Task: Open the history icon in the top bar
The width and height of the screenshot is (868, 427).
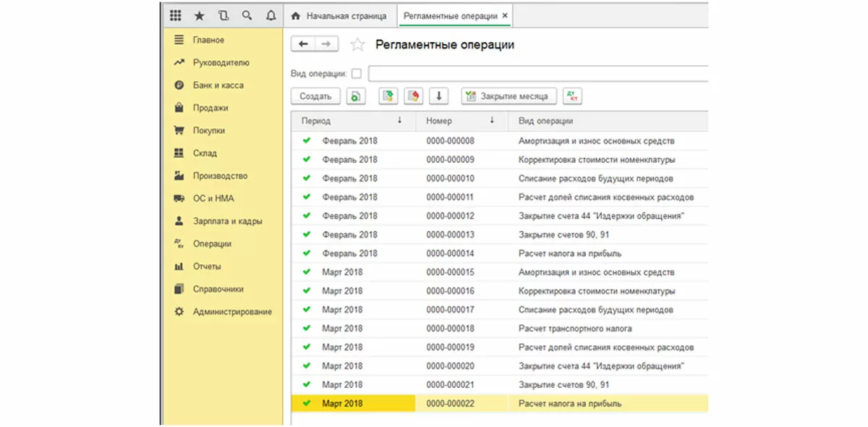Action: coord(224,15)
